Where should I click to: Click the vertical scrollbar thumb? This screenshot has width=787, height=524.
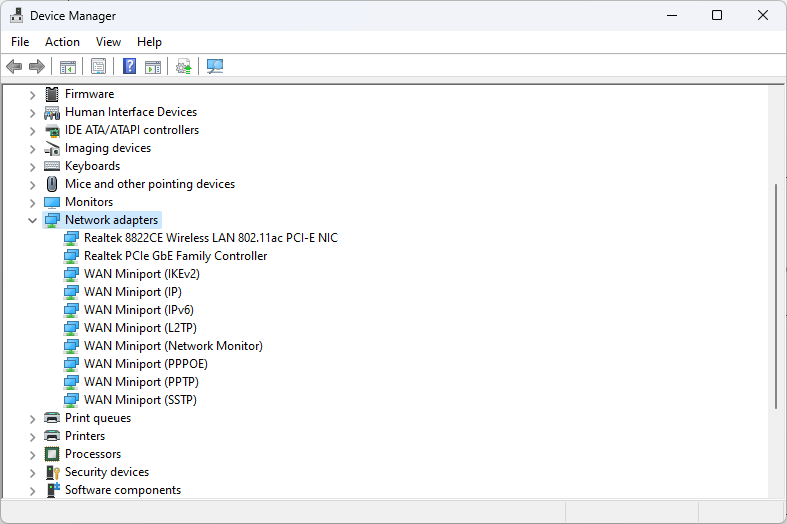(777, 295)
